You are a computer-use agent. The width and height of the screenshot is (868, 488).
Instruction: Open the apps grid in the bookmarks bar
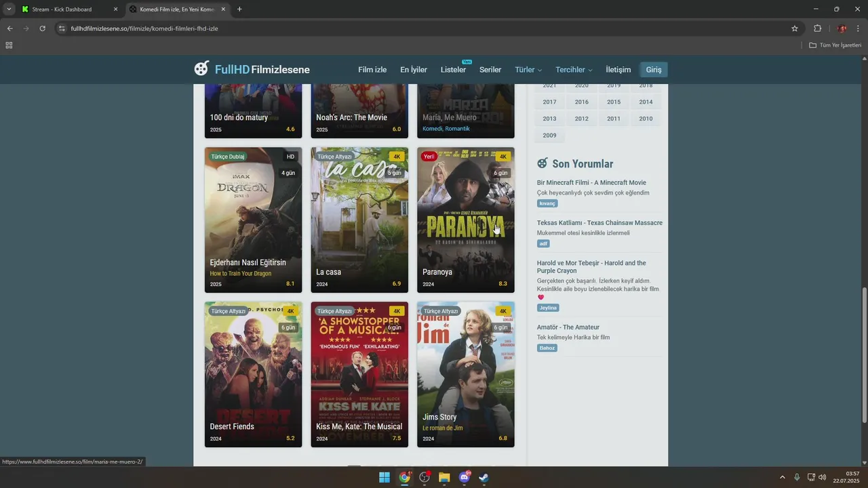pyautogui.click(x=9, y=45)
